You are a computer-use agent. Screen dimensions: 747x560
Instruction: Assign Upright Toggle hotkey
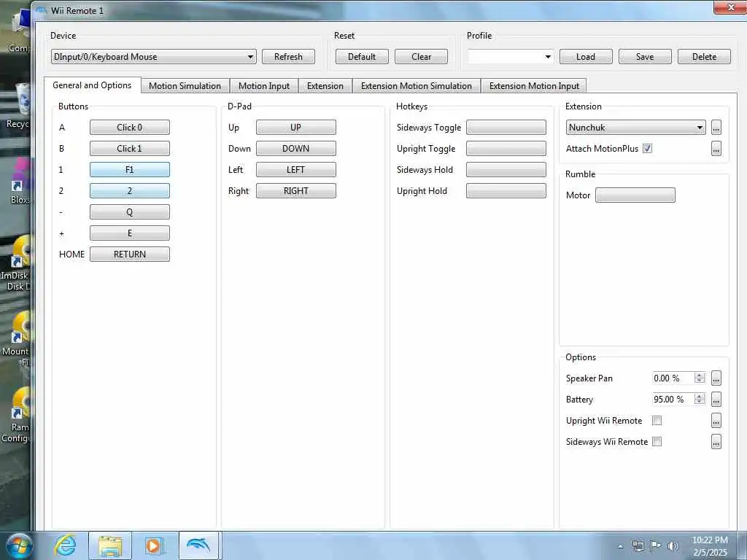click(506, 149)
